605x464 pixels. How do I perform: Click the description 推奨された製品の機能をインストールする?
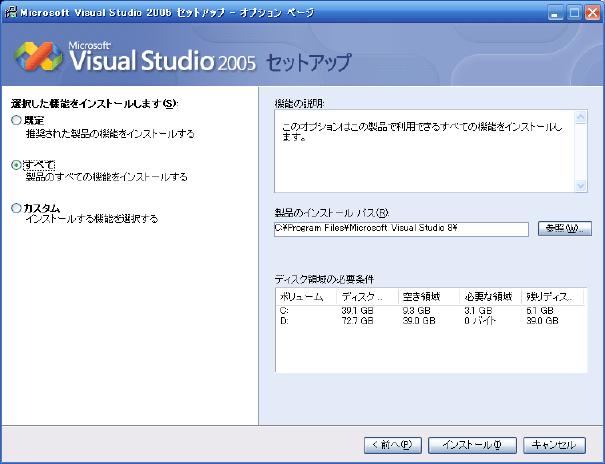click(110, 134)
